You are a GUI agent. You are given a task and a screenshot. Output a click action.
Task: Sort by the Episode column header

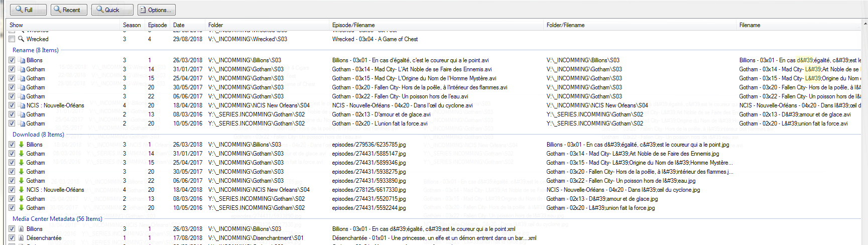[x=158, y=25]
